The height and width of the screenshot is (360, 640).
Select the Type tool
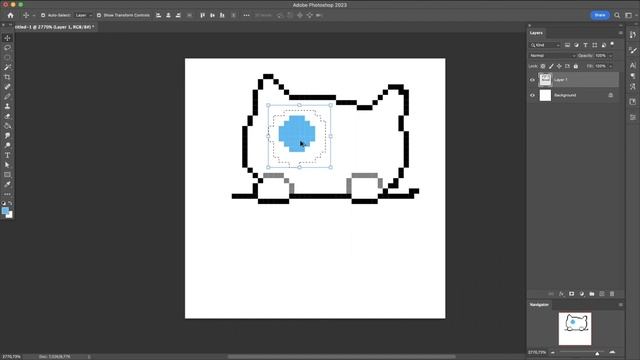click(x=7, y=155)
